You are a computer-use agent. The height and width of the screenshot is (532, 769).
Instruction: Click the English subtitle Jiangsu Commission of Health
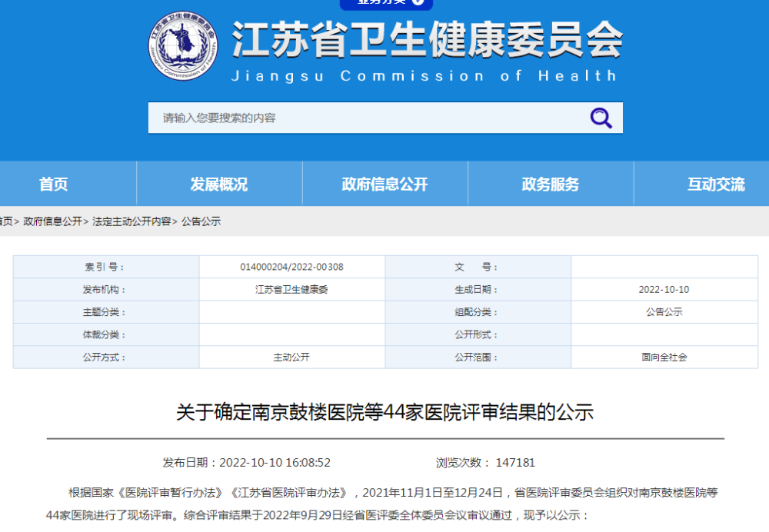point(424,76)
